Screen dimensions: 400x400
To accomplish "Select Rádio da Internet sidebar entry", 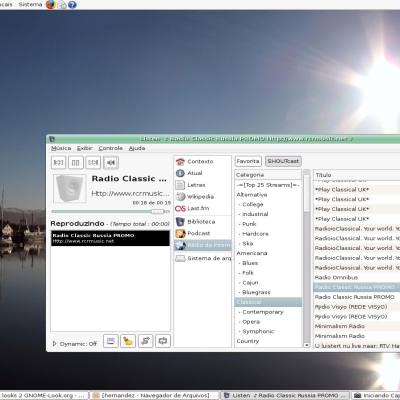I will tap(203, 245).
